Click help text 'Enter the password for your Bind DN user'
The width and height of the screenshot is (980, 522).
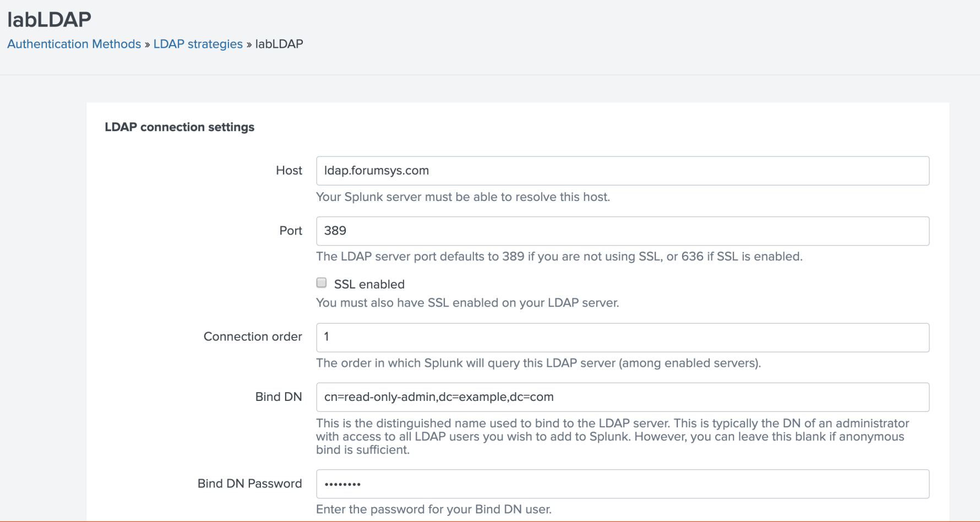[x=434, y=509]
